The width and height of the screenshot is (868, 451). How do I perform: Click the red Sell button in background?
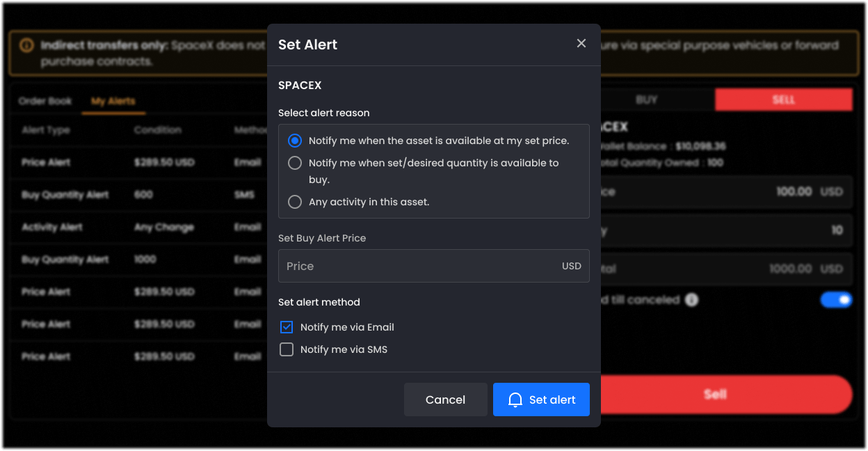click(x=727, y=395)
